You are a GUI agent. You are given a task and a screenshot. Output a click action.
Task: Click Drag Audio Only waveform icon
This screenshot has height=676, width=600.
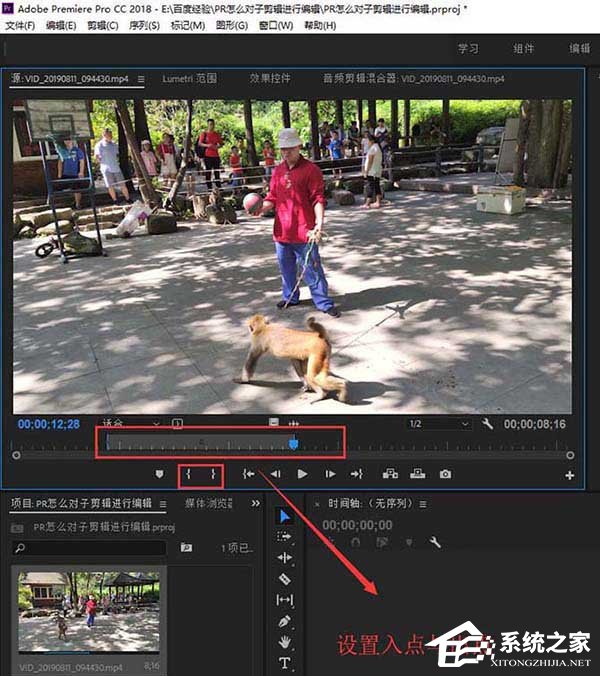pyautogui.click(x=294, y=423)
